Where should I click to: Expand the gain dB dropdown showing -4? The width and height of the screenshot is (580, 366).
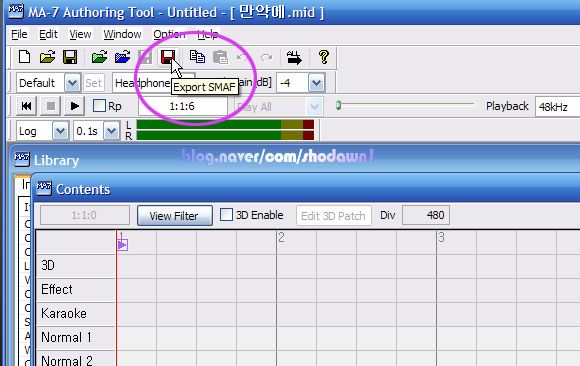tap(316, 83)
